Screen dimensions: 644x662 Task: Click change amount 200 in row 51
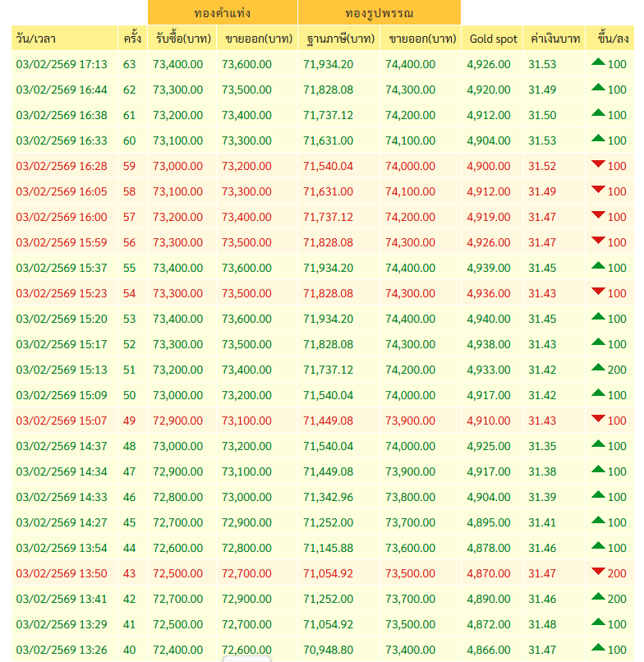[x=617, y=370]
